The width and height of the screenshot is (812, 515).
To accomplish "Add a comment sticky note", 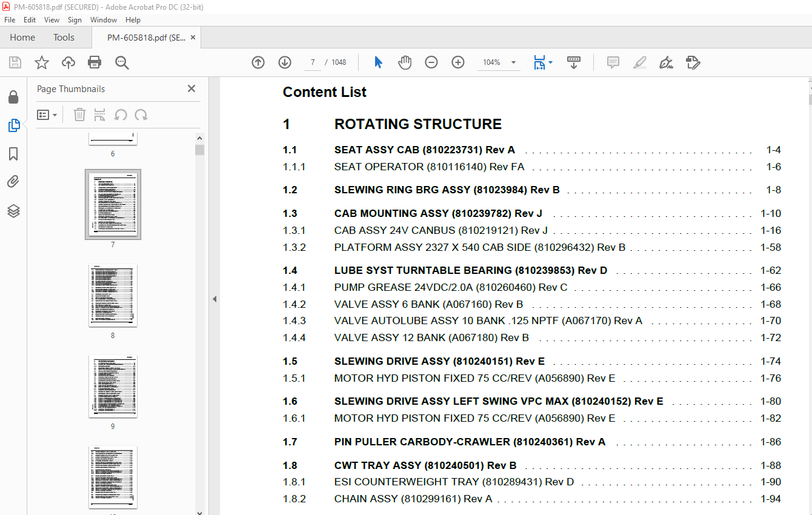I will pyautogui.click(x=613, y=62).
